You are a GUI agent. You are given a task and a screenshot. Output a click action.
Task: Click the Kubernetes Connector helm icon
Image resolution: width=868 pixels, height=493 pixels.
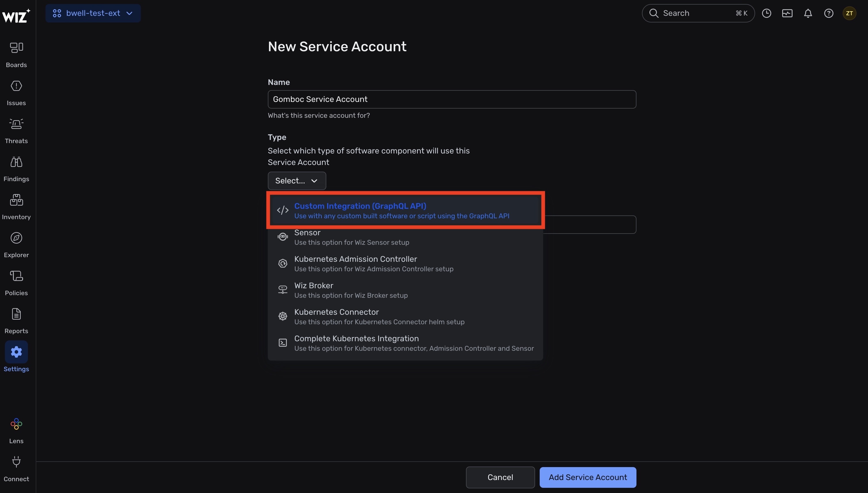tap(283, 316)
